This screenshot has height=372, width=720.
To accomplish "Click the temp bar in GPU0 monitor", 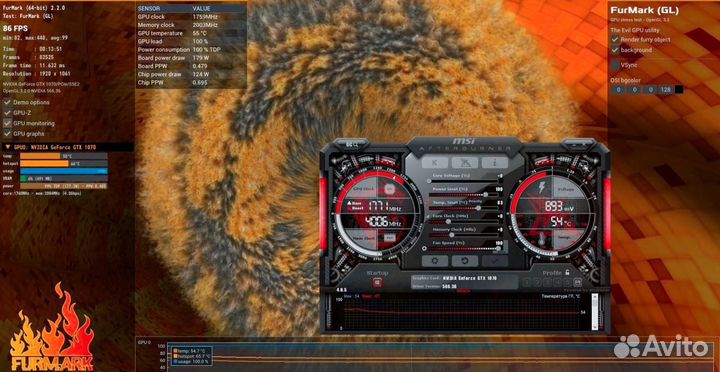I will pos(64,156).
